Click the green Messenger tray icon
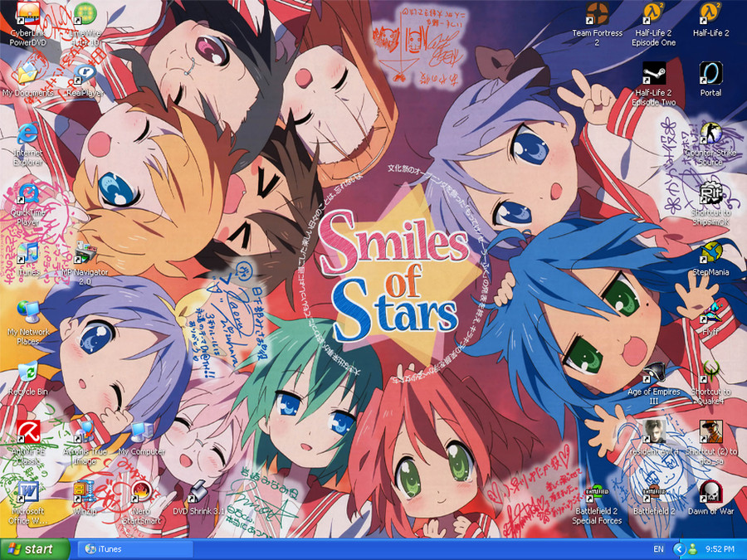This screenshot has width=747, height=560. tap(693, 549)
